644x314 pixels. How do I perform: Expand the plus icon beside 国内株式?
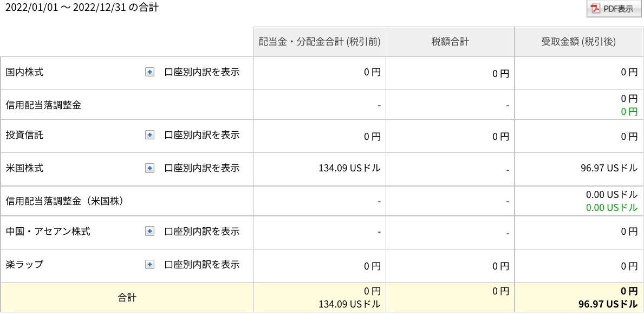click(x=150, y=72)
